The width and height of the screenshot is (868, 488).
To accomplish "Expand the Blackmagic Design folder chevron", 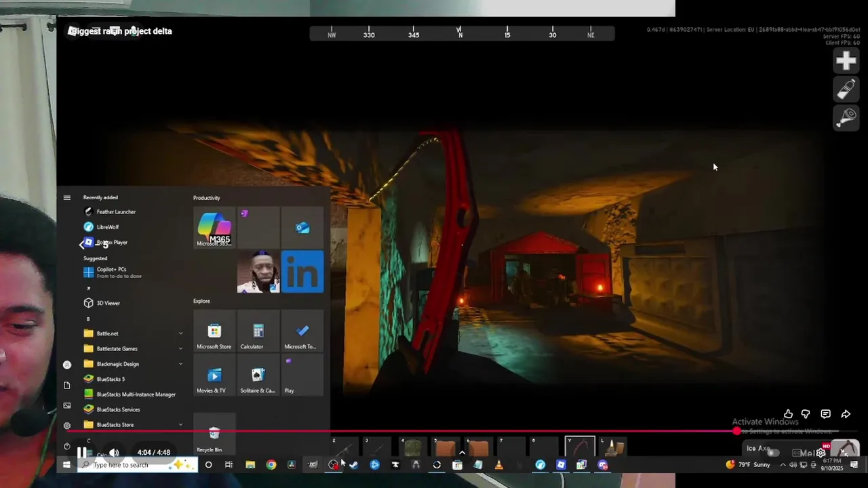I will pos(180,364).
